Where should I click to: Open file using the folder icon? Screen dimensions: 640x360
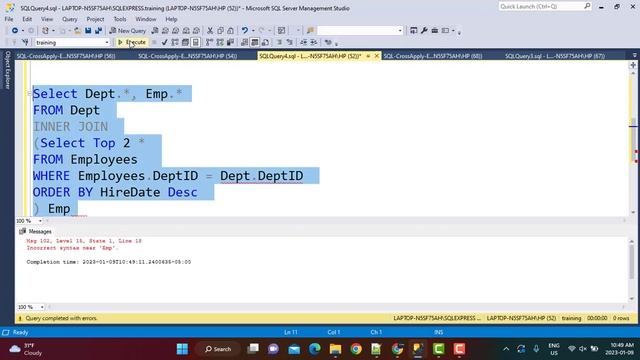[x=77, y=31]
